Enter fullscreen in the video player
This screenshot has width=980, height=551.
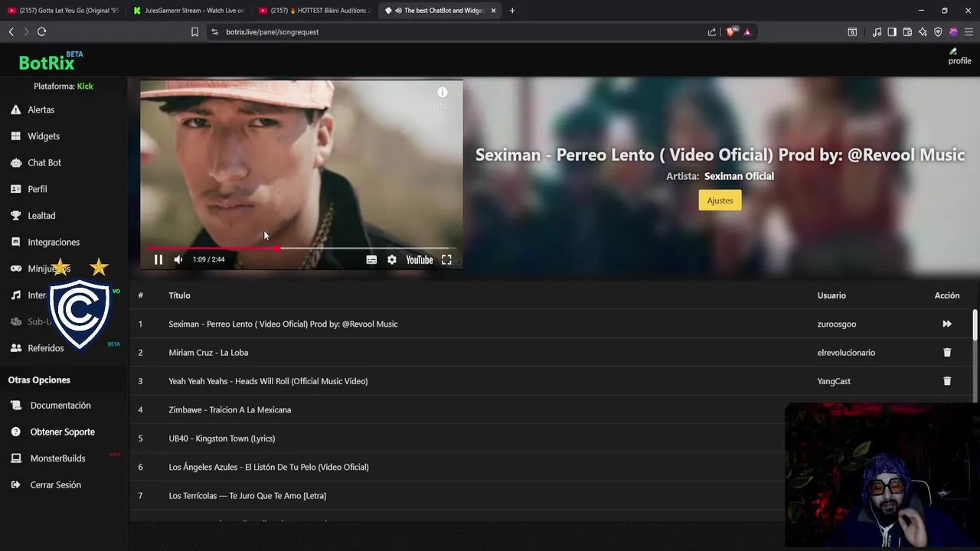point(446,259)
